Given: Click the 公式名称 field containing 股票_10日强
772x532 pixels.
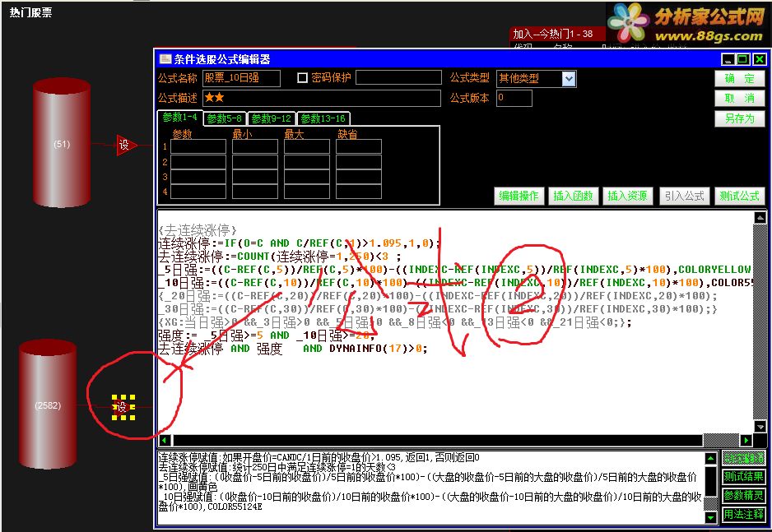Looking at the screenshot, I should tap(241, 78).
